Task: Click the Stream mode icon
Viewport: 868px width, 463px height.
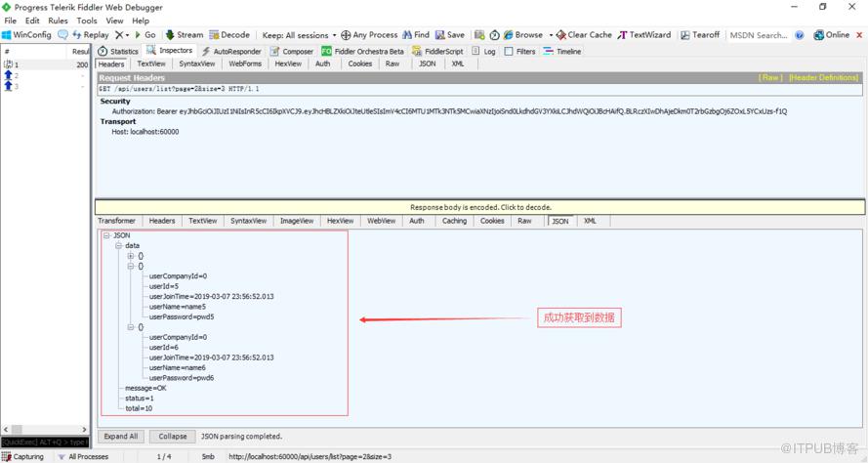Action: tap(170, 35)
